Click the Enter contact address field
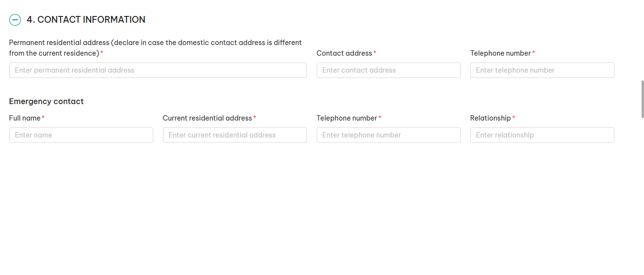This screenshot has height=275, width=644. 388,70
